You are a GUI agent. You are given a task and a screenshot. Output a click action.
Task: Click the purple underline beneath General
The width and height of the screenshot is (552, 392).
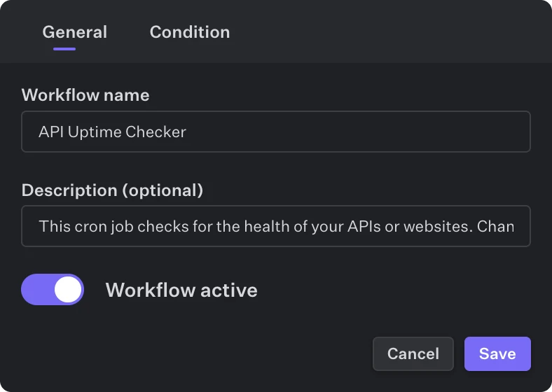point(64,49)
